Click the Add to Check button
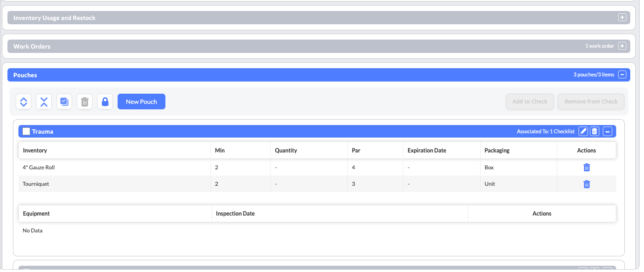 point(530,102)
